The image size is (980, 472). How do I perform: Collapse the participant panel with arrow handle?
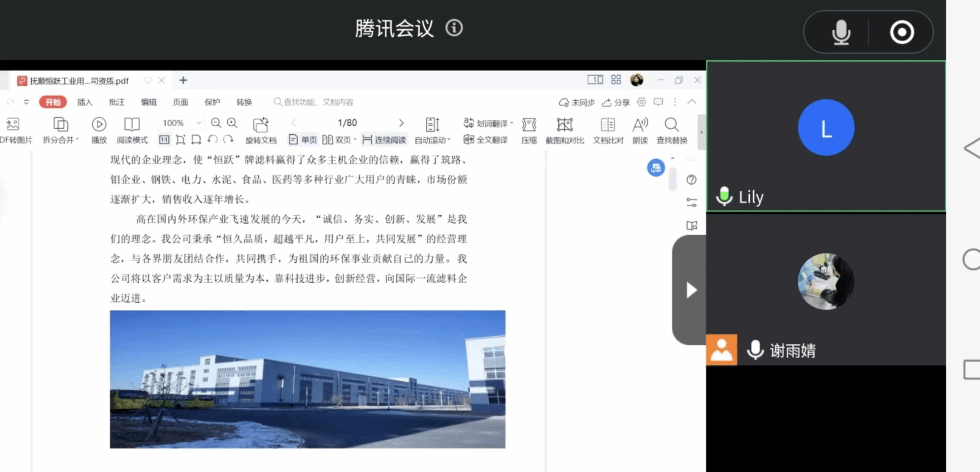[x=690, y=290]
